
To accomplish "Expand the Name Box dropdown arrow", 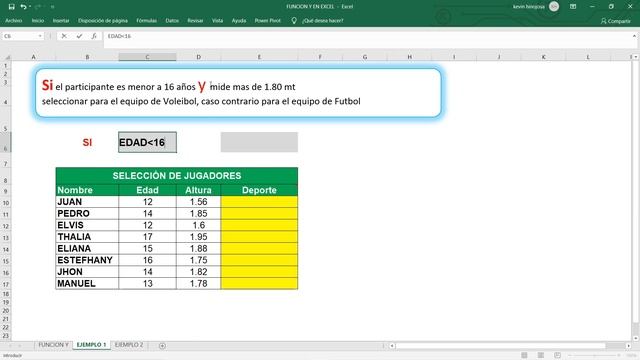I will pos(40,36).
